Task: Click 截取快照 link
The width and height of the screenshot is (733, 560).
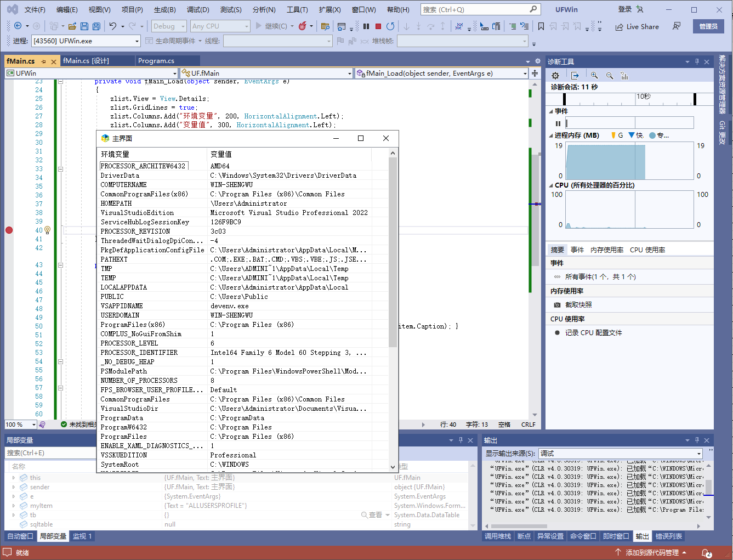Action: click(578, 304)
